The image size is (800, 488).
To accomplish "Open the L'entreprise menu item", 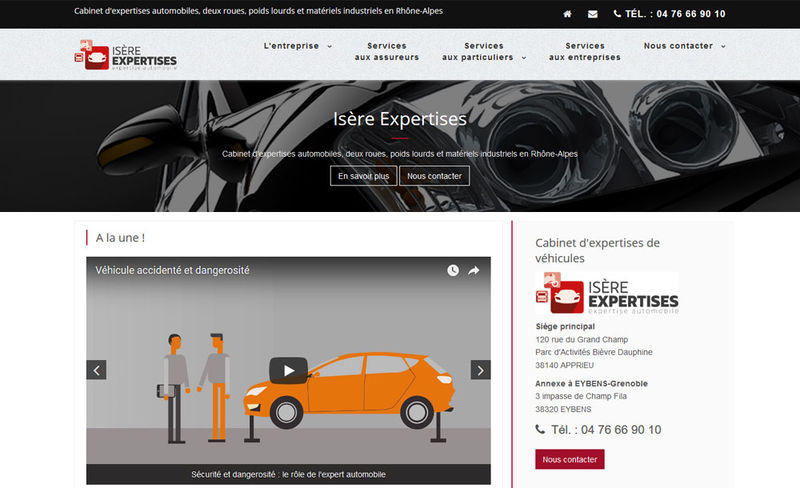I will (291, 46).
